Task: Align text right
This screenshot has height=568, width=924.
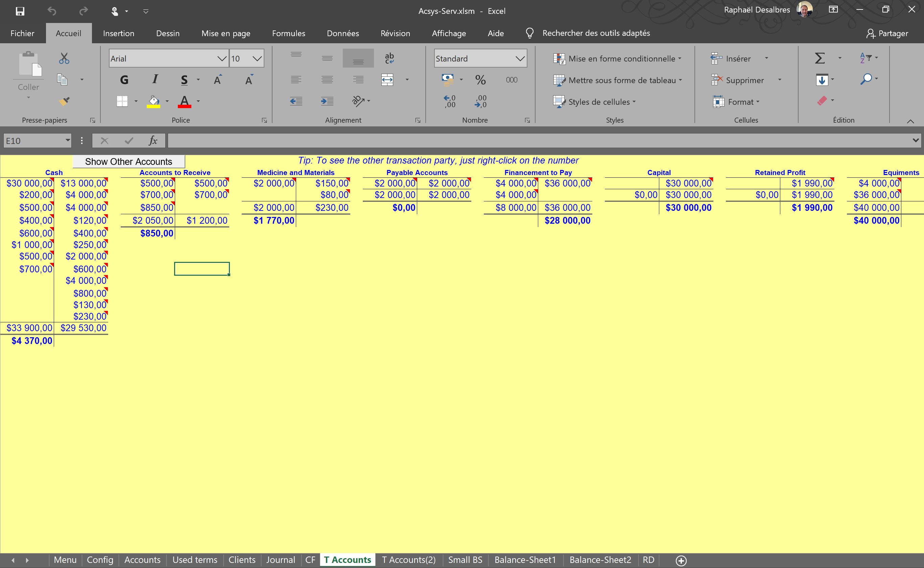Action: pyautogui.click(x=358, y=80)
